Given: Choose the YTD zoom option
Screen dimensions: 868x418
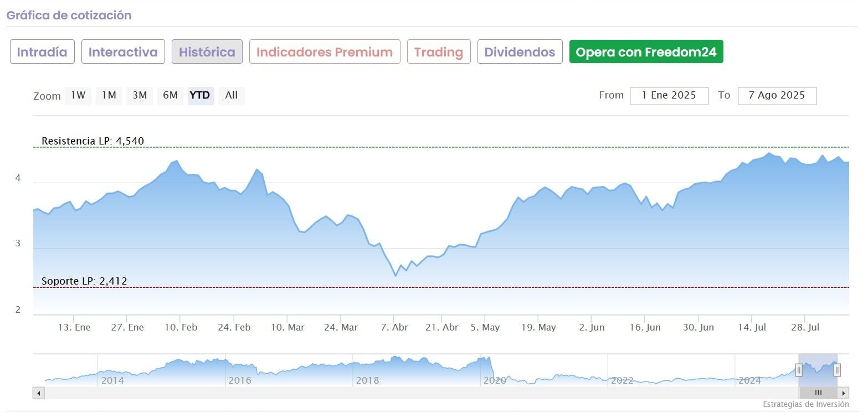Looking at the screenshot, I should click(200, 95).
